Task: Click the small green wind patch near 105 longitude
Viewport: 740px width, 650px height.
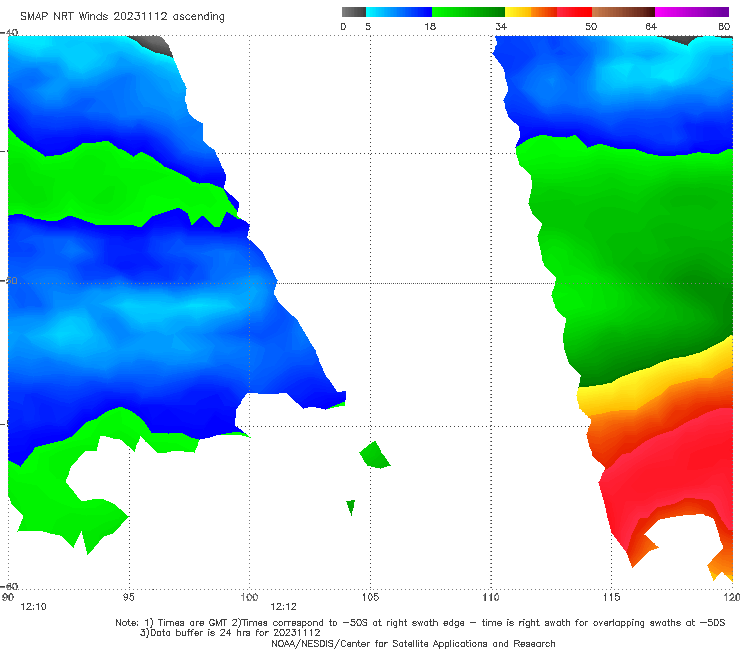Action: coord(375,456)
